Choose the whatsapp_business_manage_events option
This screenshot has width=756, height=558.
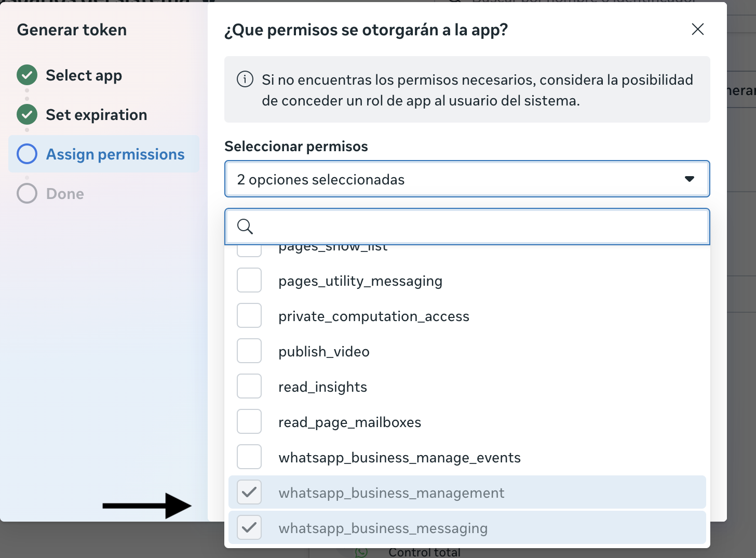399,458
